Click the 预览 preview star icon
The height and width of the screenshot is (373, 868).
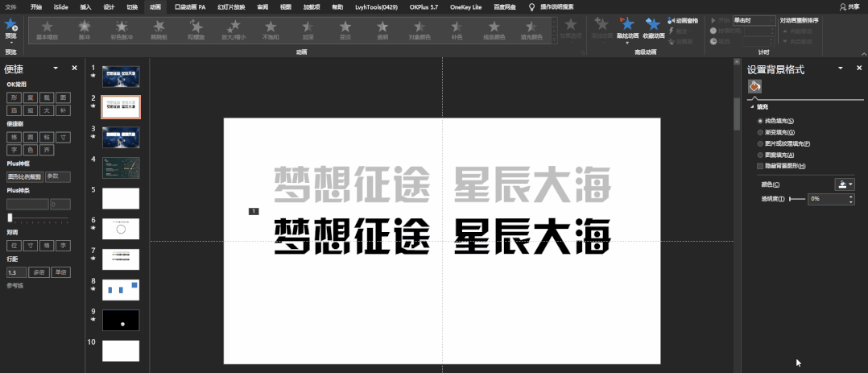(x=10, y=24)
